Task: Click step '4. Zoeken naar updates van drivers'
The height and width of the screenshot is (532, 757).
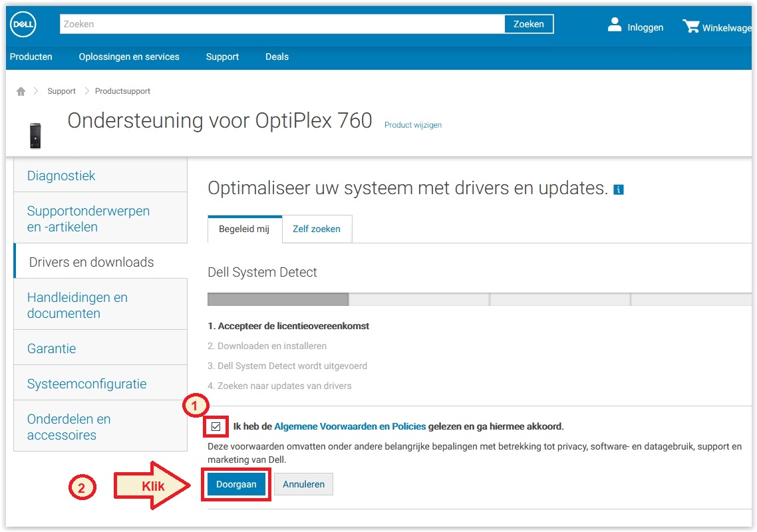Action: coord(279,386)
